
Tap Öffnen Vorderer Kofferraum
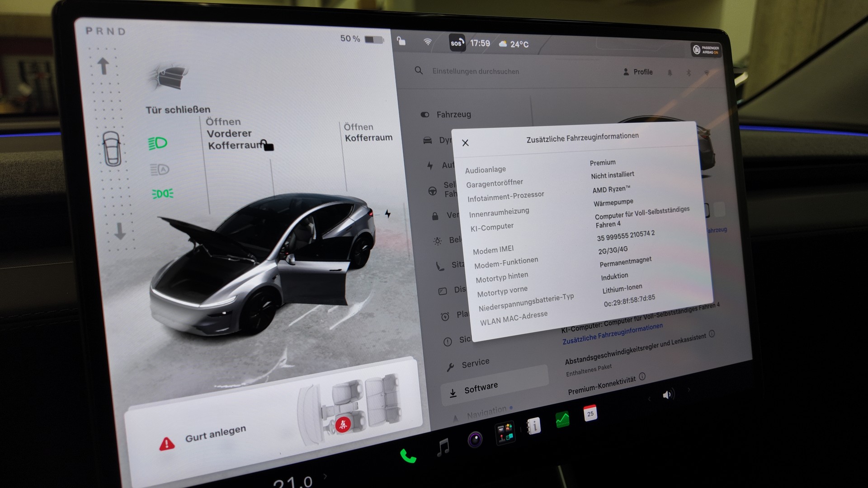coord(234,134)
